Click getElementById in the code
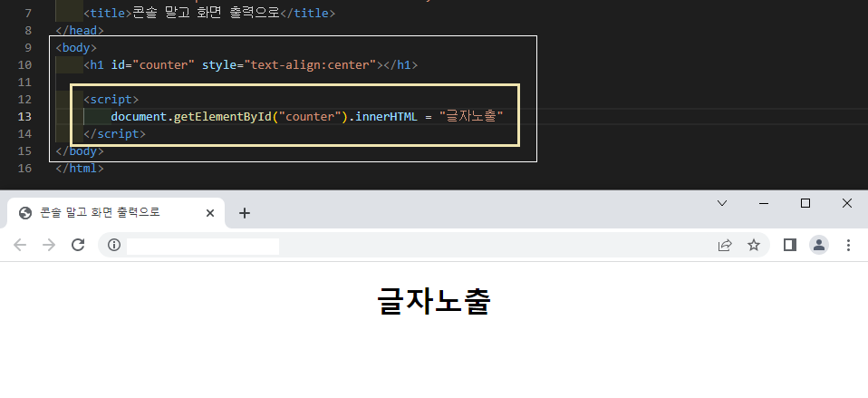 point(223,116)
